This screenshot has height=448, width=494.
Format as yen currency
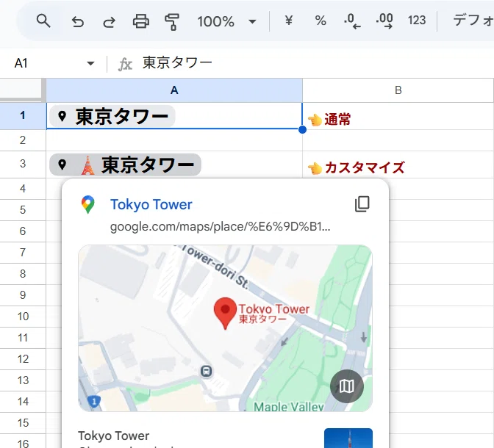click(289, 21)
